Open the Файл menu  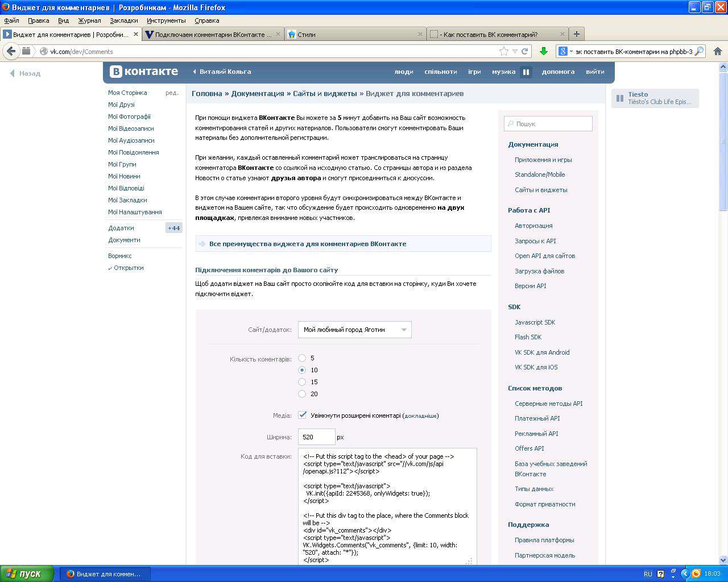pos(11,20)
